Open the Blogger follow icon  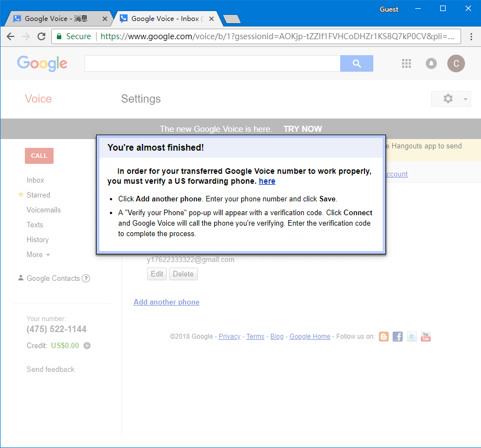pyautogui.click(x=383, y=337)
